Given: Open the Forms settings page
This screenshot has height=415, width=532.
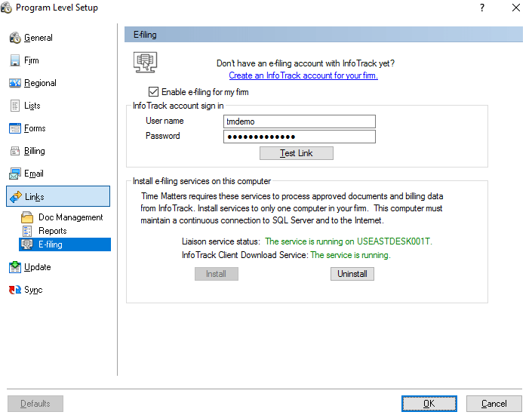Looking at the screenshot, I should pyautogui.click(x=35, y=128).
